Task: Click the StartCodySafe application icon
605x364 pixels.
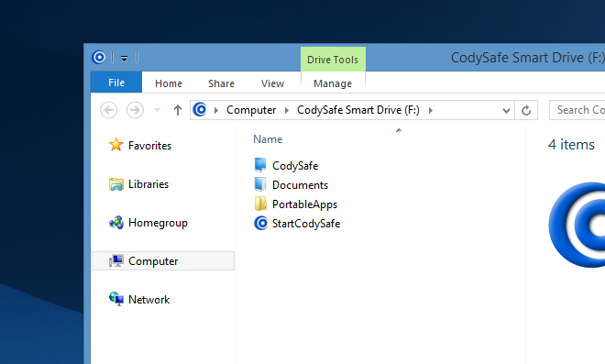Action: pyautogui.click(x=261, y=223)
